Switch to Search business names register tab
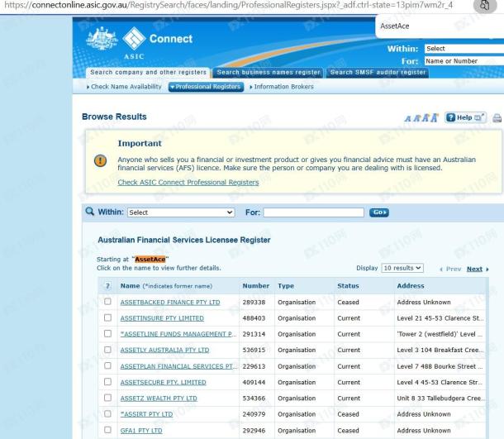Viewport: 504px width, 439px height. (x=269, y=73)
